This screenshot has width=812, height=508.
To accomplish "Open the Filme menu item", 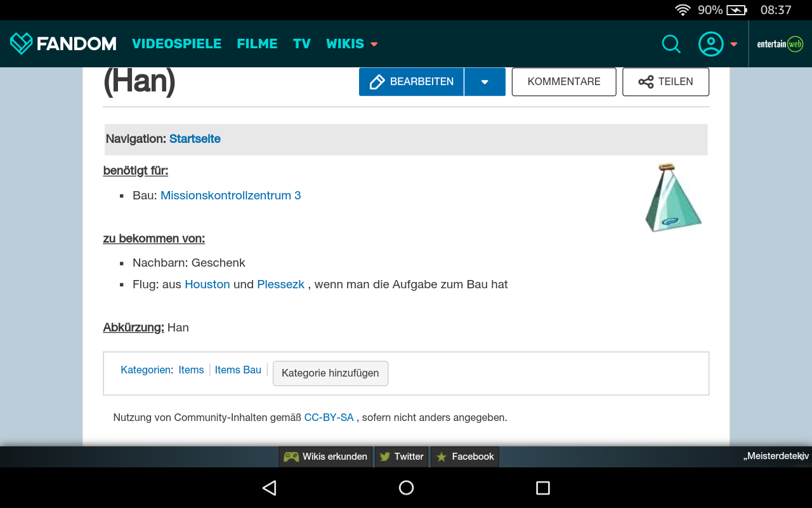I will [257, 44].
